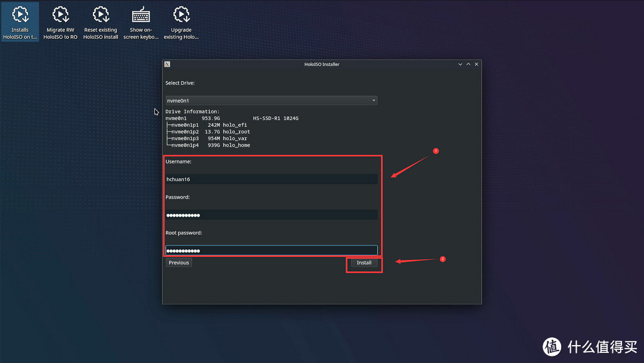Click the X window menu icon in the title bar
This screenshot has width=644, height=363.
pyautogui.click(x=168, y=64)
